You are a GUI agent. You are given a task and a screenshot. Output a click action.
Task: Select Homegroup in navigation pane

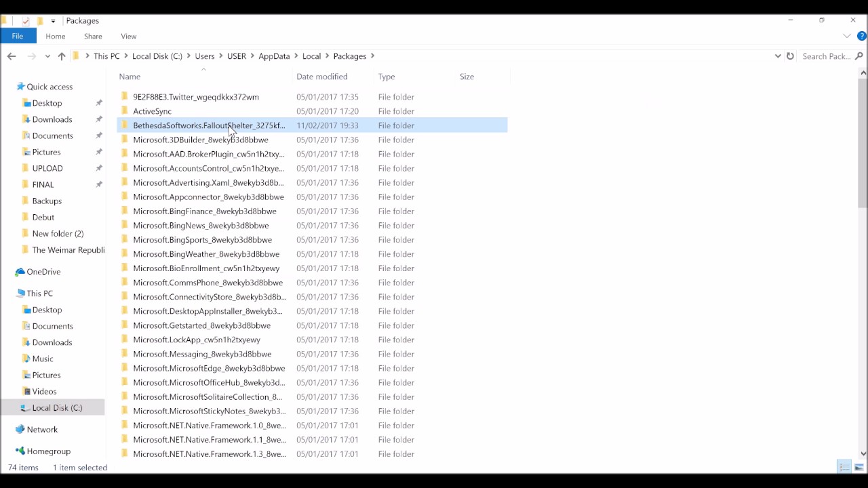point(48,451)
